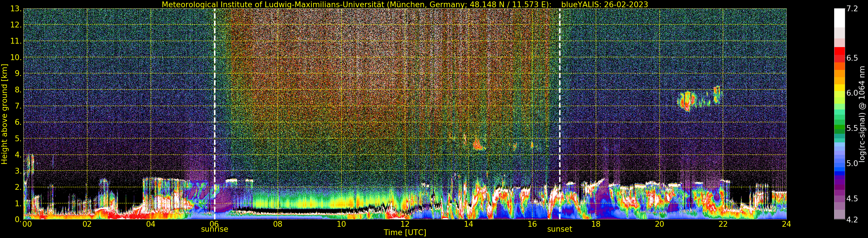
Task: Click the white dashed sunset marker line
Action: pos(560,114)
